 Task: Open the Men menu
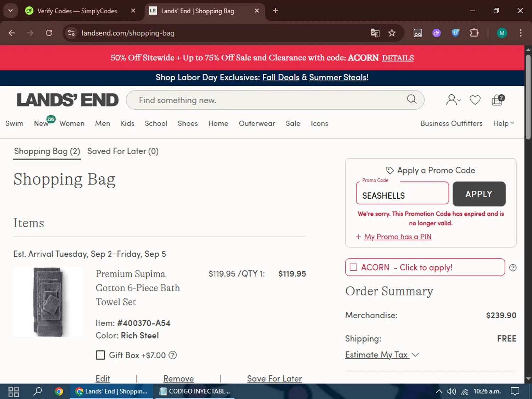(102, 123)
